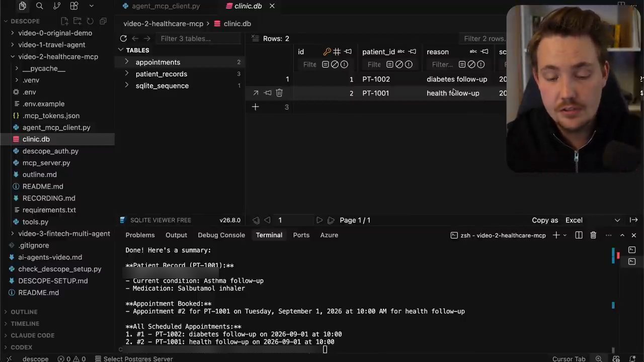Open mcp_server.py in explorer

pos(46,163)
